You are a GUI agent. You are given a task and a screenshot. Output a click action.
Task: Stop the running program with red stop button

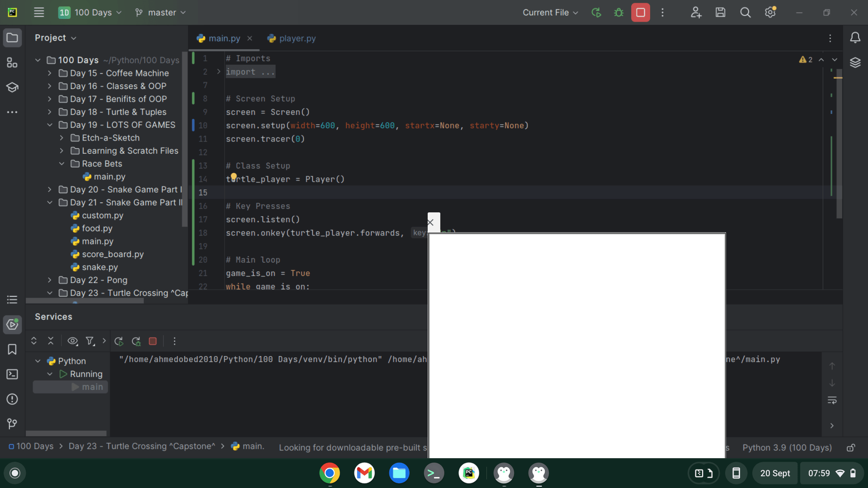(641, 12)
